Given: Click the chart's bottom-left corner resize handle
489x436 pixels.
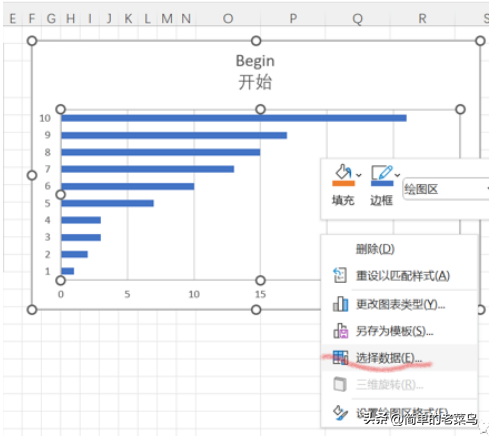Looking at the screenshot, I should [x=32, y=310].
